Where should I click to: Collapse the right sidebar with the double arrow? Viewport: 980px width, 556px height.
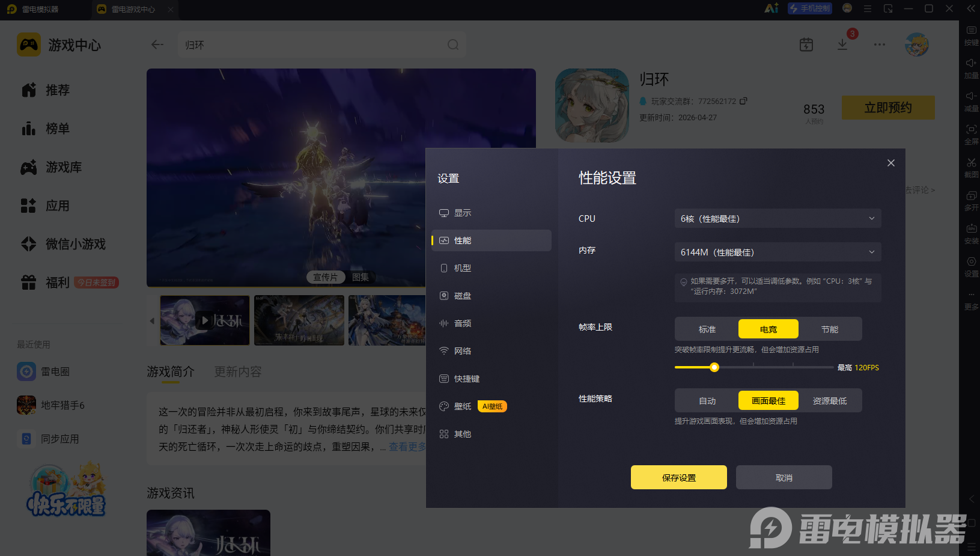tap(971, 8)
